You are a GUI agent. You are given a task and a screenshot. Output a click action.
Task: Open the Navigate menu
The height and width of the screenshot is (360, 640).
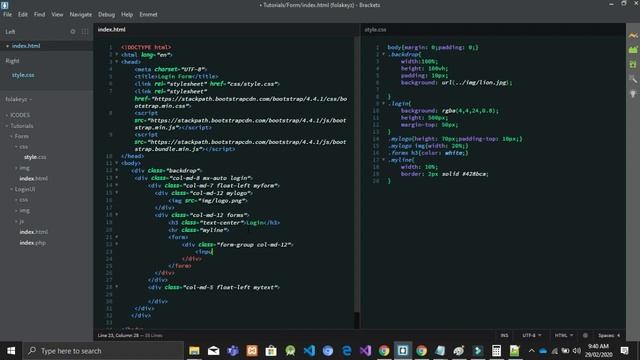pyautogui.click(x=80, y=14)
